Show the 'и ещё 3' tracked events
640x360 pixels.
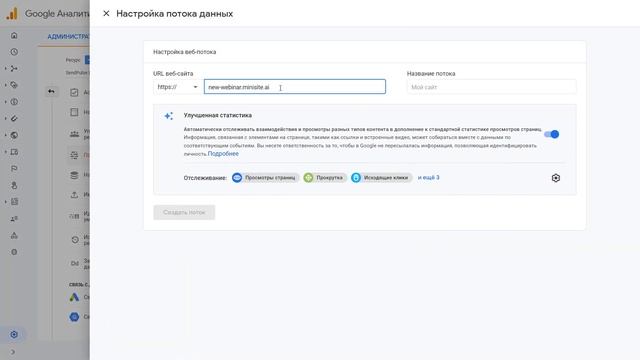429,178
